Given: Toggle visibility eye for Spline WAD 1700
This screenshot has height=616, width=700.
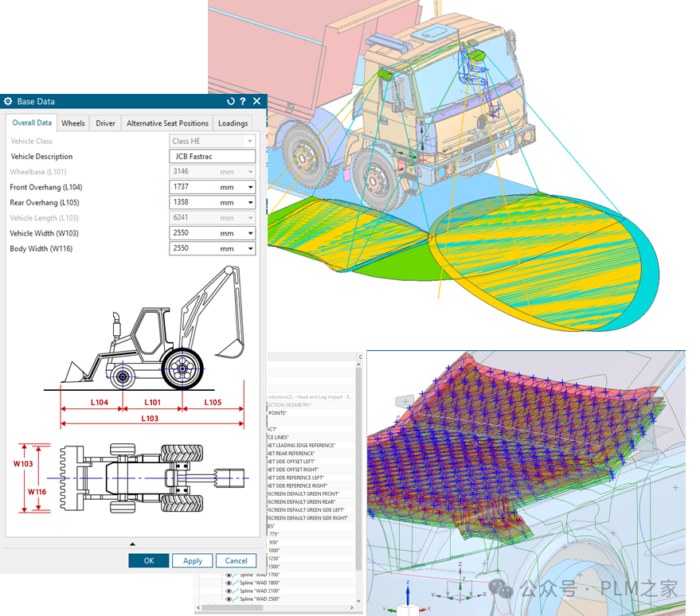Looking at the screenshot, I should point(229,575).
